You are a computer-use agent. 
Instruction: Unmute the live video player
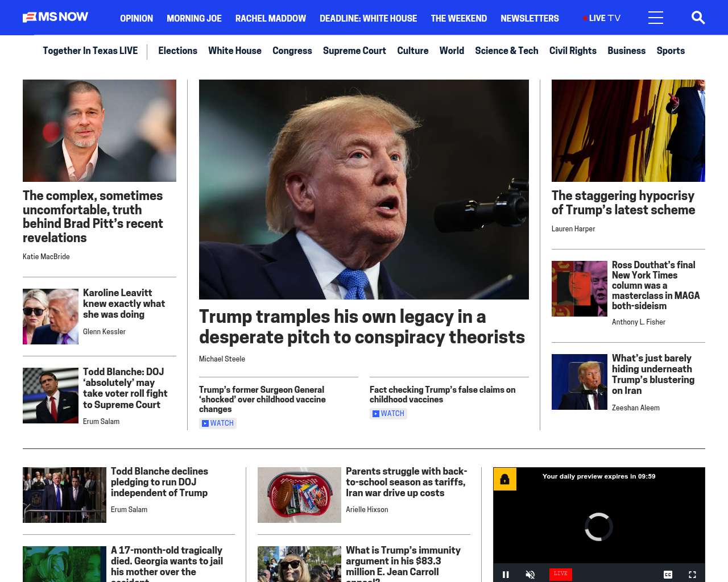coord(530,574)
